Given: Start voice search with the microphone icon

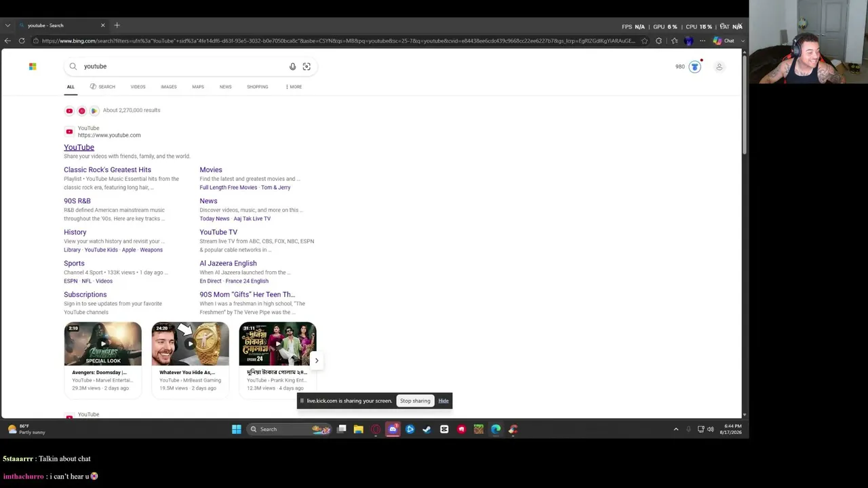Looking at the screenshot, I should click(x=292, y=66).
